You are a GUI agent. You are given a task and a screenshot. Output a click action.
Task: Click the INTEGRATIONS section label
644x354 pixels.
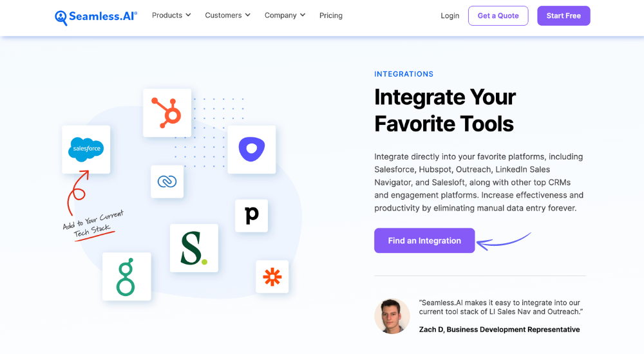[404, 74]
